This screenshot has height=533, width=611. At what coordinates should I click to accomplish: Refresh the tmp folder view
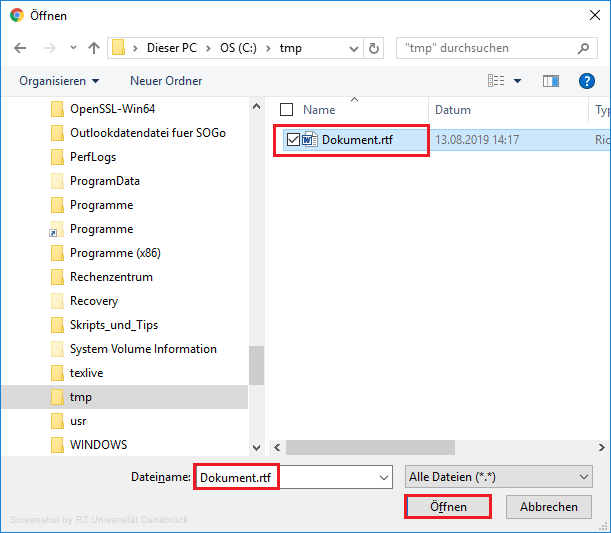pyautogui.click(x=374, y=48)
